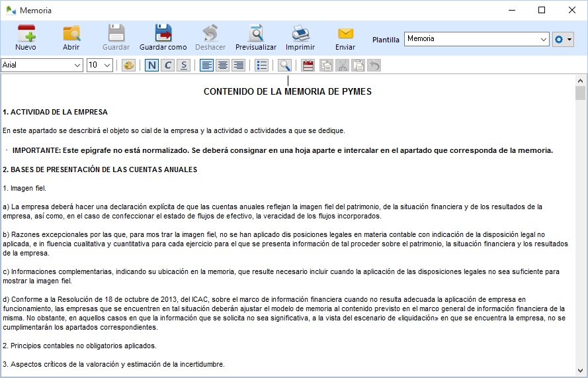Click the Deshacer undo icon in the top toolbar

210,38
